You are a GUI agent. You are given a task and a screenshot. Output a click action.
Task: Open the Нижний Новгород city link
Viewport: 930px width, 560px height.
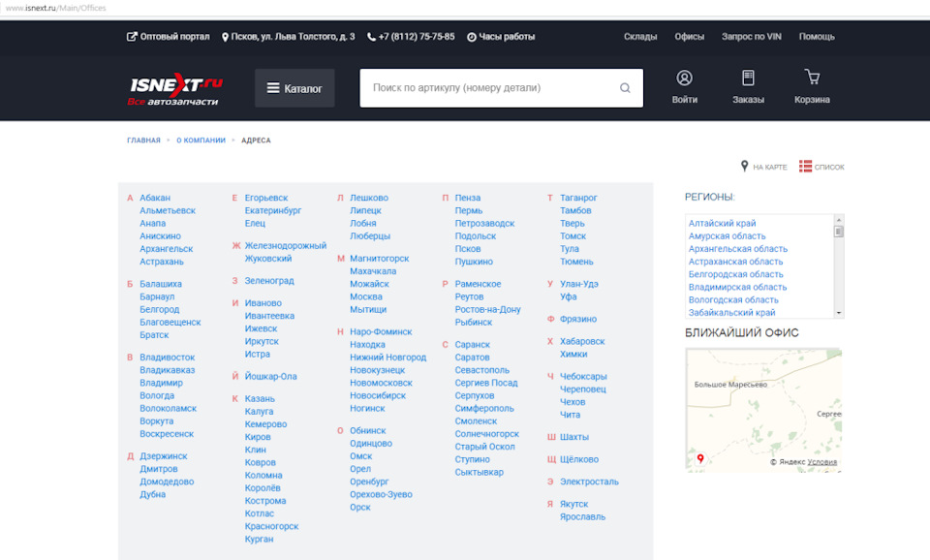tap(387, 358)
